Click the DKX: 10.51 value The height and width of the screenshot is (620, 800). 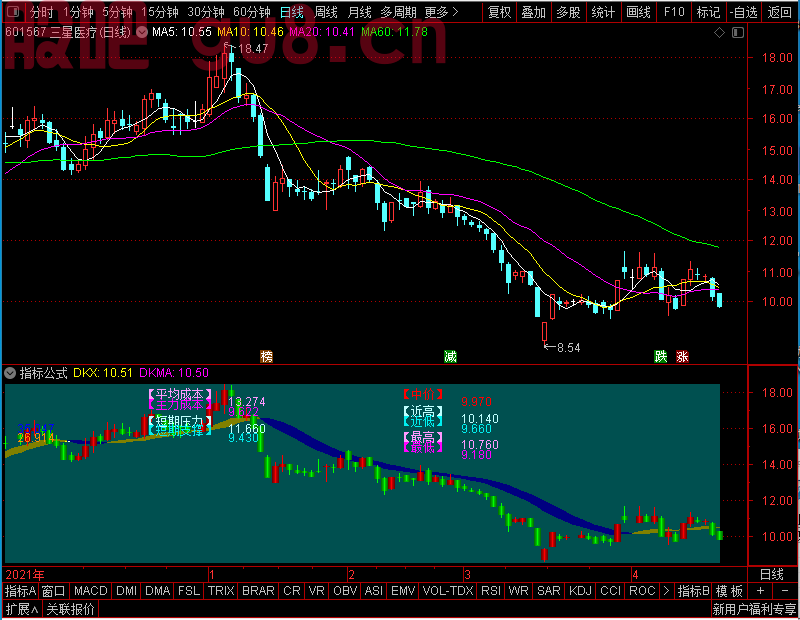(x=103, y=373)
